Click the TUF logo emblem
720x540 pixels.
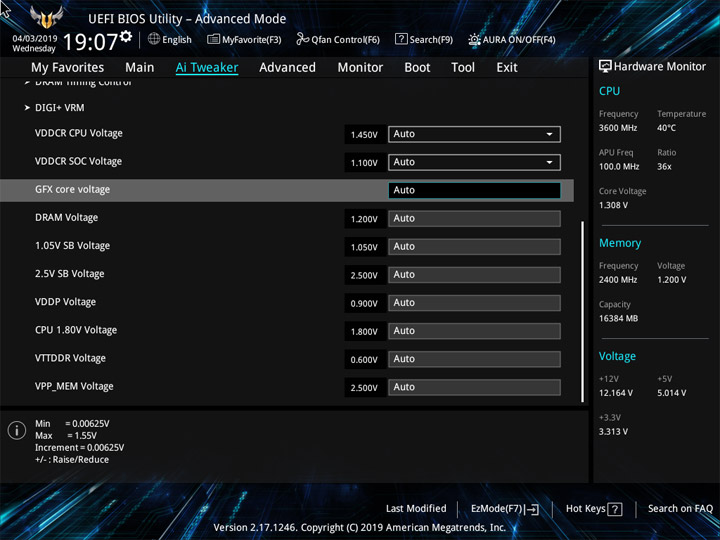coord(46,17)
